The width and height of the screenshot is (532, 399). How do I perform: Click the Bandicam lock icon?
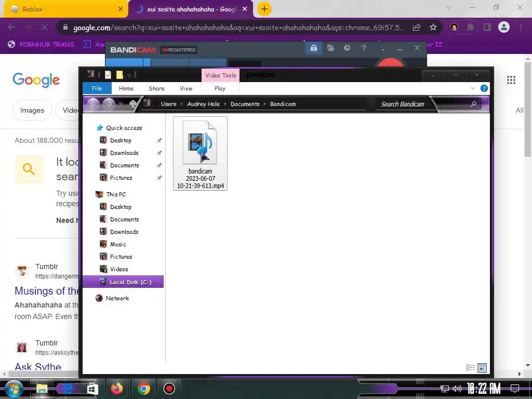pos(313,48)
